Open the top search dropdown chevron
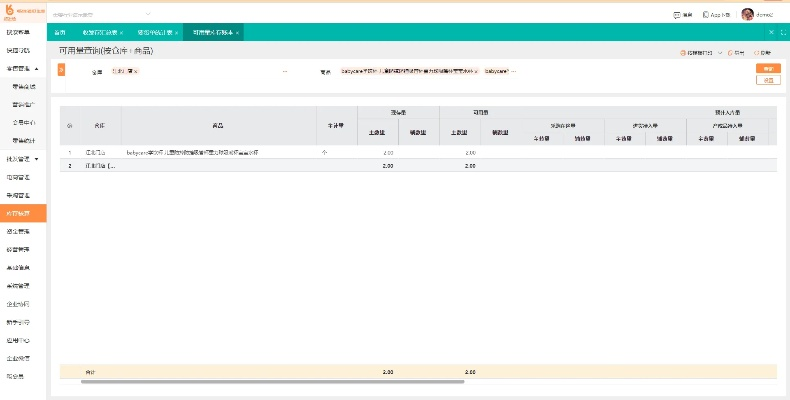Screen dimensions: 790x400 point(148,15)
